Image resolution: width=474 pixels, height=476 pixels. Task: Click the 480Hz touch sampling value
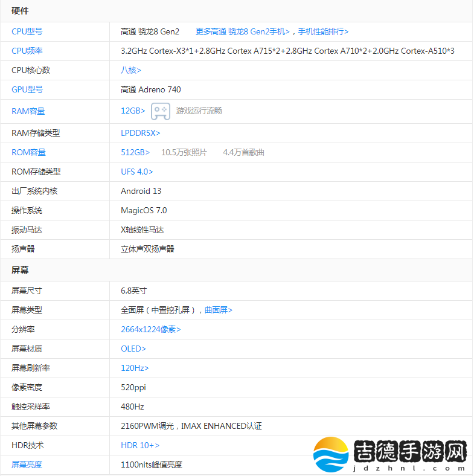point(132,407)
